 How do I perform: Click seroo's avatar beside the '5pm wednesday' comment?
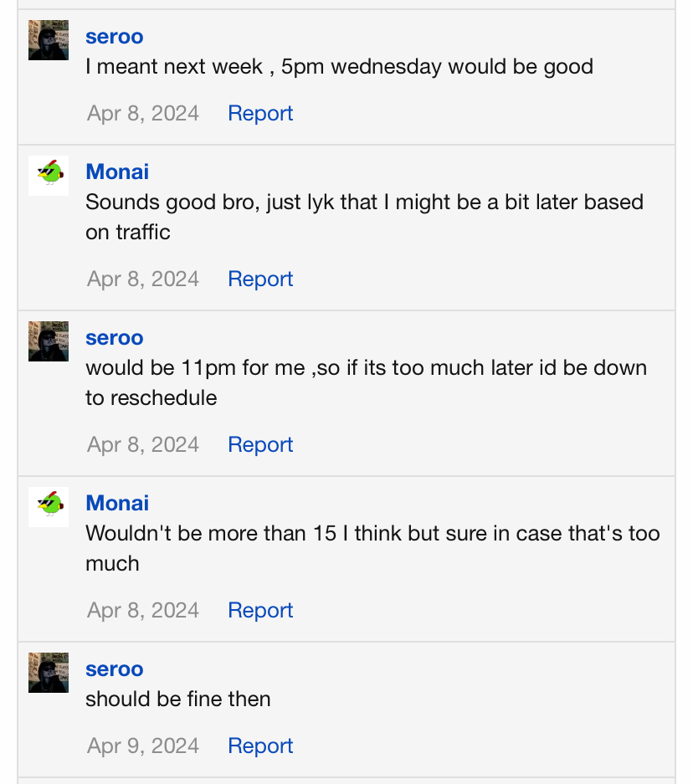[x=49, y=40]
